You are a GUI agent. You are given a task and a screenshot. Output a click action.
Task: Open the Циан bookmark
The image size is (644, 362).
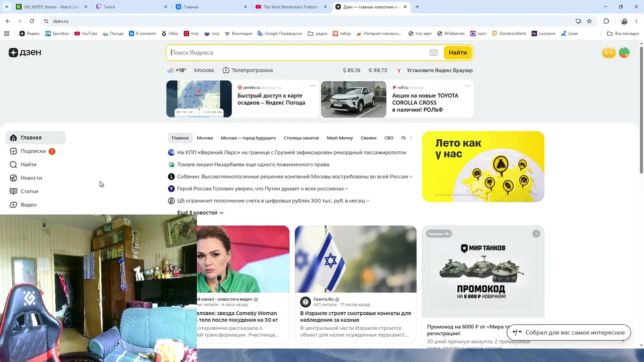[x=569, y=34]
